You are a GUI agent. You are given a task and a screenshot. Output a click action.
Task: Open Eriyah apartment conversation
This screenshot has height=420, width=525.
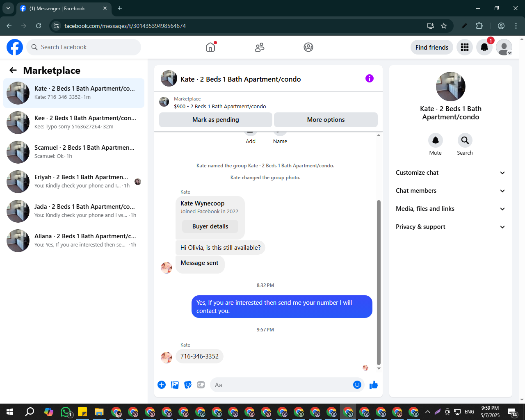coord(74,182)
